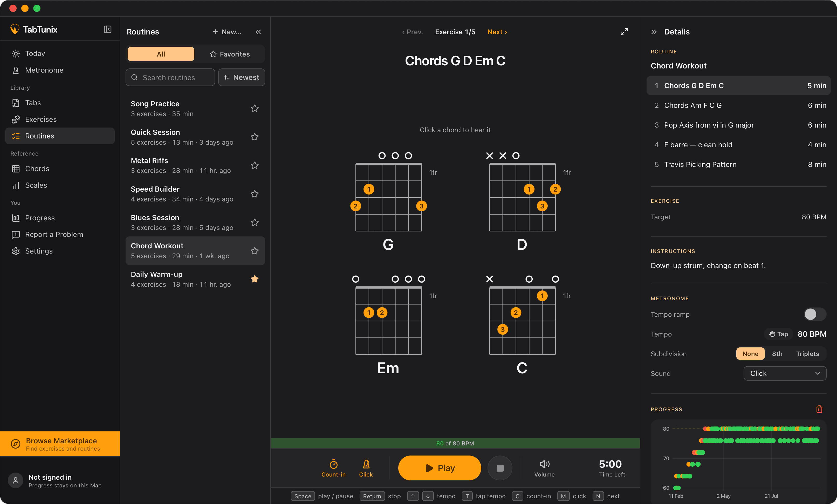Open the New... routine menu
The image size is (837, 504).
(227, 32)
